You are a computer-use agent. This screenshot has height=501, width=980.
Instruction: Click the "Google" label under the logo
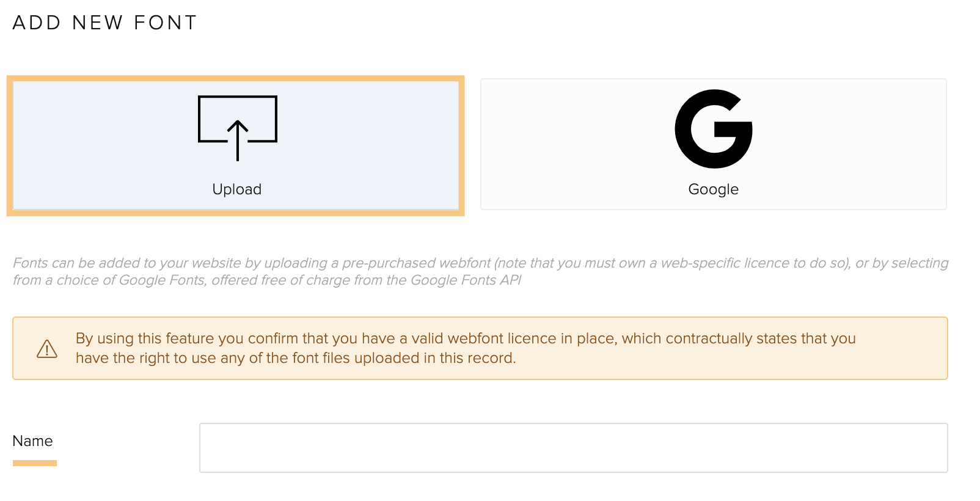[714, 189]
